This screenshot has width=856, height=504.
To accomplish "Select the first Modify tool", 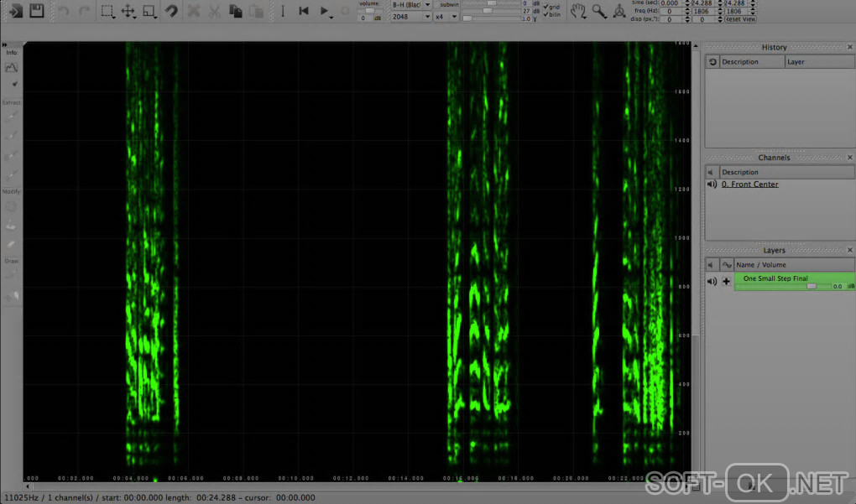I will (x=12, y=207).
